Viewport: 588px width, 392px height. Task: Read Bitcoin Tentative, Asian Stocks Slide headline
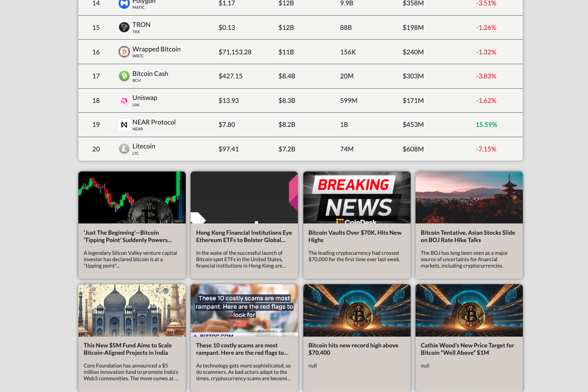click(468, 236)
